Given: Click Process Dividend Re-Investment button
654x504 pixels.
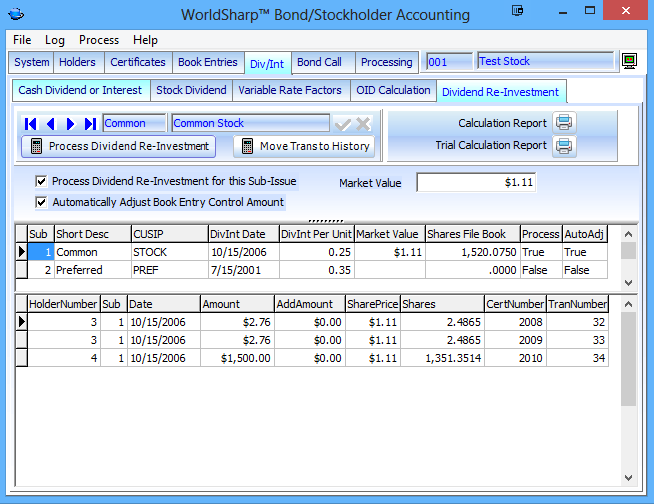Looking at the screenshot, I should [x=119, y=146].
